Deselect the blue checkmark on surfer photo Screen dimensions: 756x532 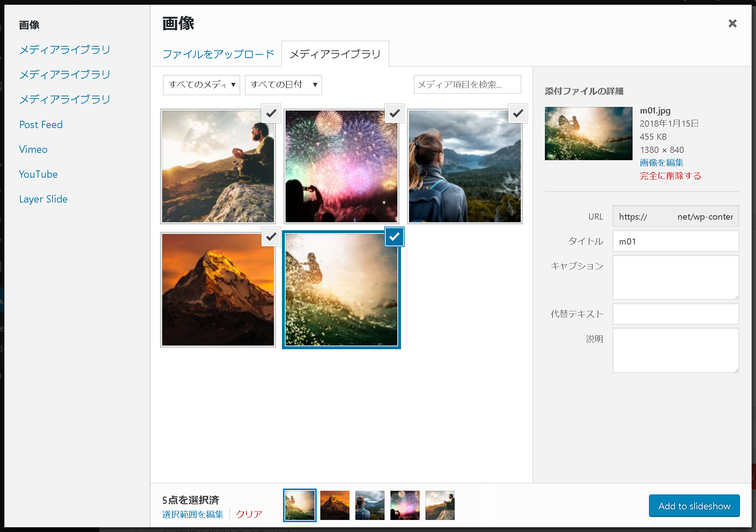[394, 237]
